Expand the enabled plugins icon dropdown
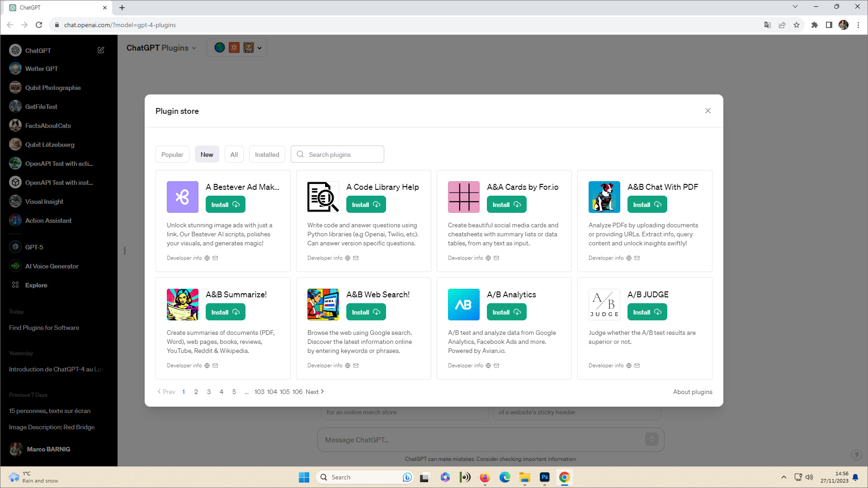This screenshot has width=868, height=488. pos(237,47)
